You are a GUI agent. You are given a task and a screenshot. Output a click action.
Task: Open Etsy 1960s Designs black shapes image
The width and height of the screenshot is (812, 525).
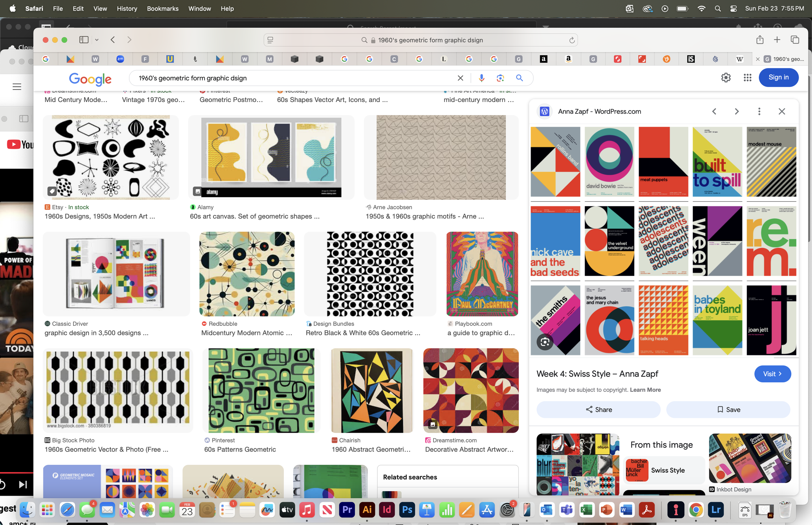[111, 158]
